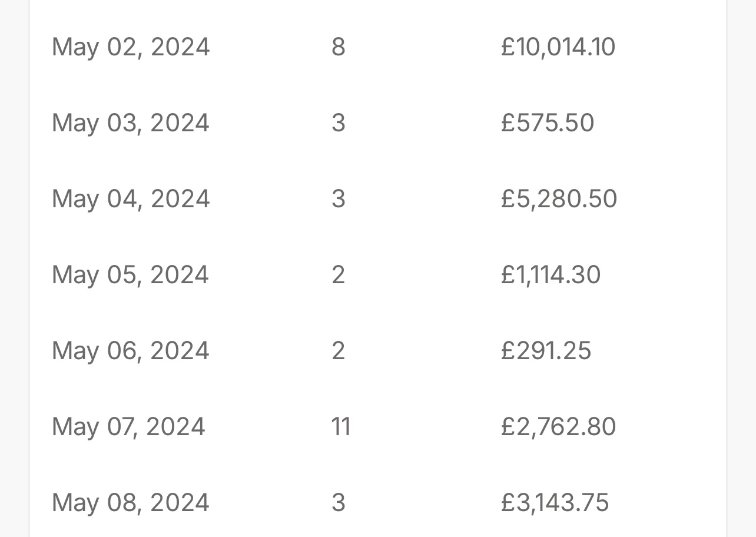Image resolution: width=756 pixels, height=537 pixels.
Task: Click the £5,280.50 amount
Action: click(559, 199)
